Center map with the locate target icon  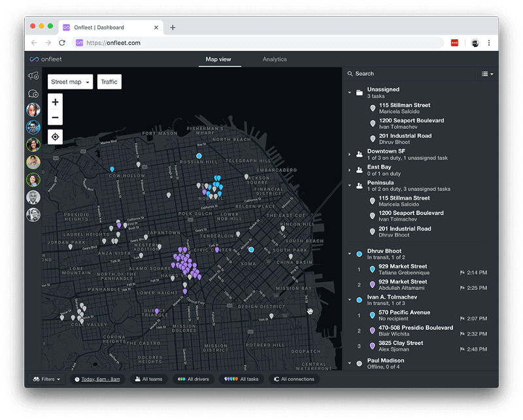click(56, 137)
